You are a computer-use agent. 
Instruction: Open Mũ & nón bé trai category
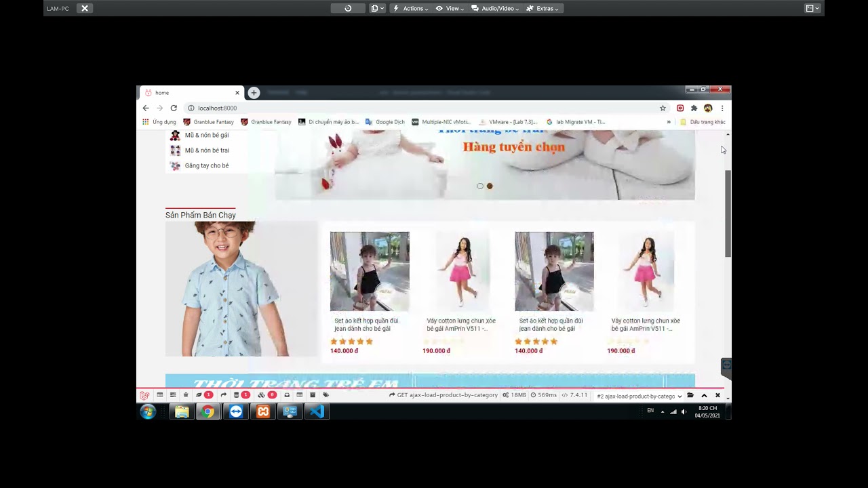pyautogui.click(x=199, y=150)
